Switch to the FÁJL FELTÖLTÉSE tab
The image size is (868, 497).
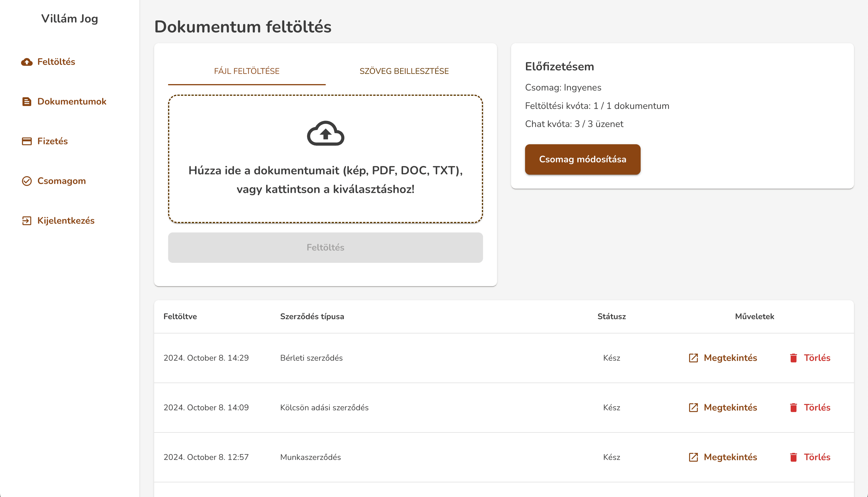pyautogui.click(x=247, y=71)
